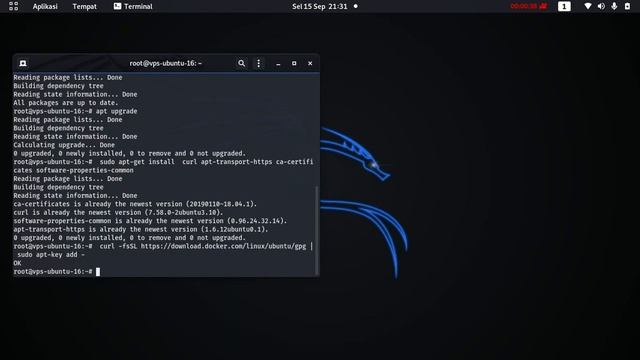640x360 pixels.
Task: Minimize the terminal window
Action: (278, 64)
